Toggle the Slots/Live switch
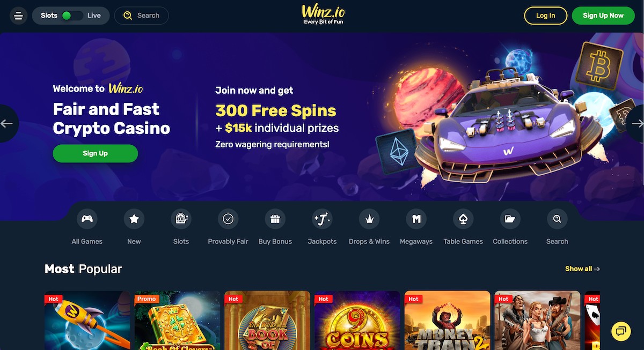The image size is (644, 350). 71,16
